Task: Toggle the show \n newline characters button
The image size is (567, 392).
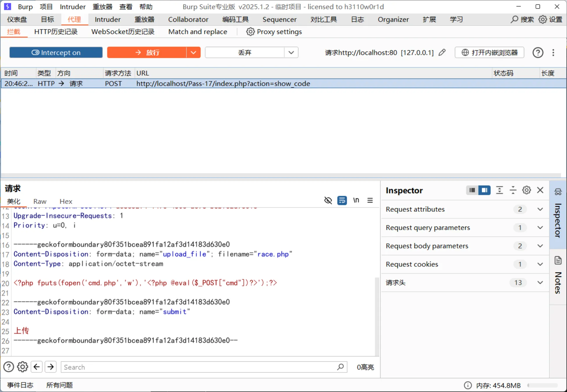Action: coord(356,200)
